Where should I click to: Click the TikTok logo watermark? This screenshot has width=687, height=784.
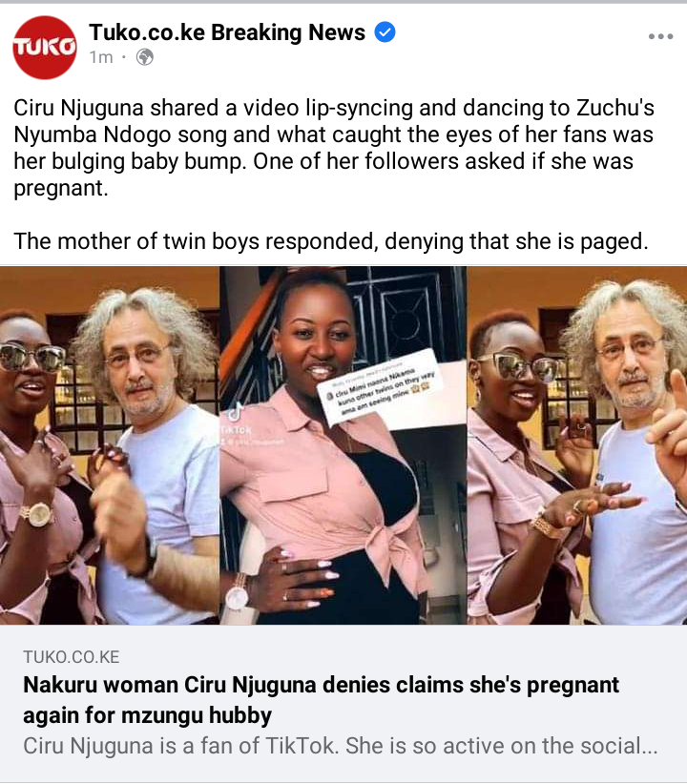pyautogui.click(x=236, y=418)
